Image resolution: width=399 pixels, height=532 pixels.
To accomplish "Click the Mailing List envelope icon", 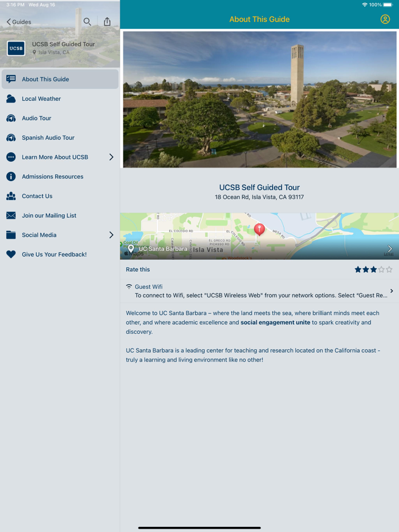I will pyautogui.click(x=11, y=215).
